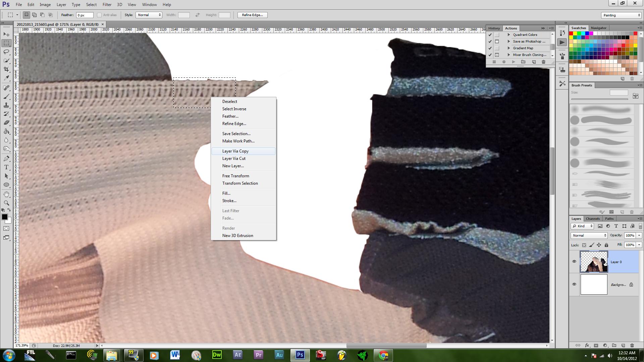Open Google Chrome from taskbar
Image resolution: width=644 pixels, height=362 pixels.
pyautogui.click(x=383, y=355)
